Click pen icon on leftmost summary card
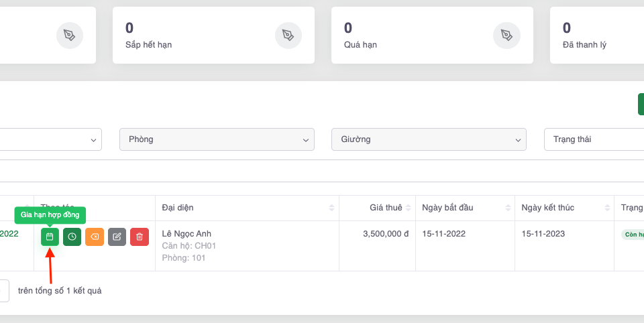 point(69,35)
